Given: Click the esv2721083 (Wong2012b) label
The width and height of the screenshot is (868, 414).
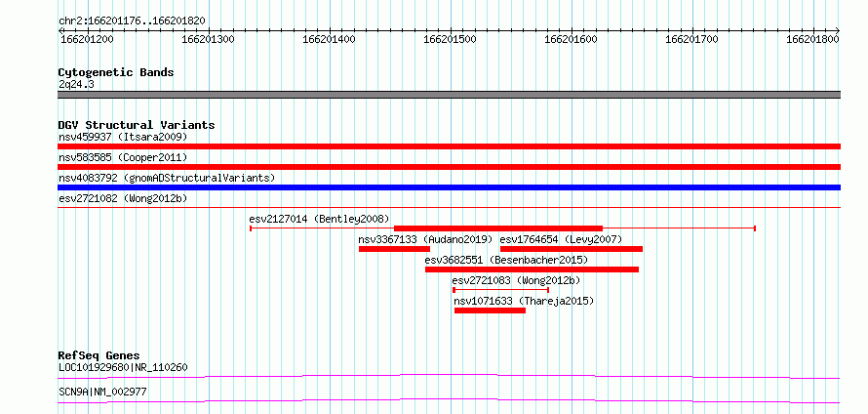Looking at the screenshot, I should [516, 280].
